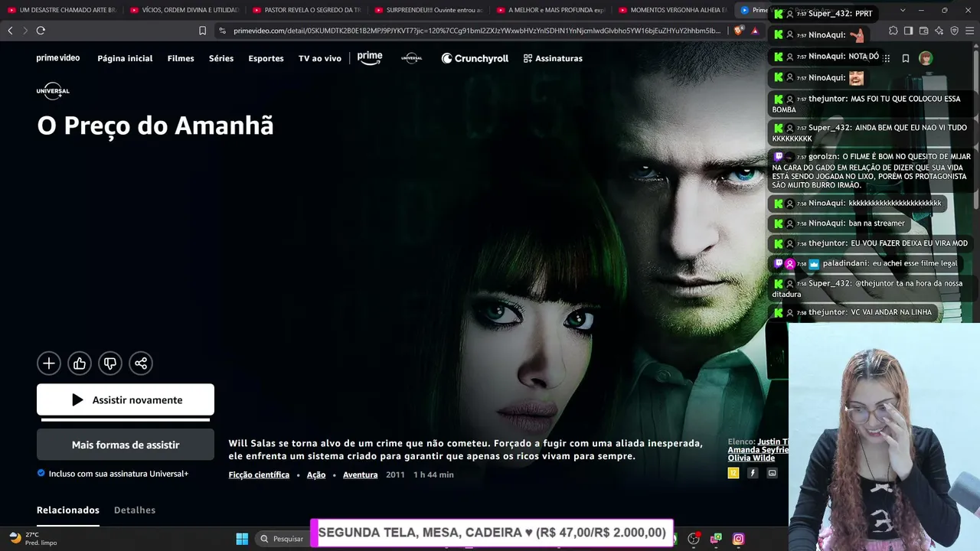
Task: Click the movie title O Preço do Amanhã
Action: (155, 126)
